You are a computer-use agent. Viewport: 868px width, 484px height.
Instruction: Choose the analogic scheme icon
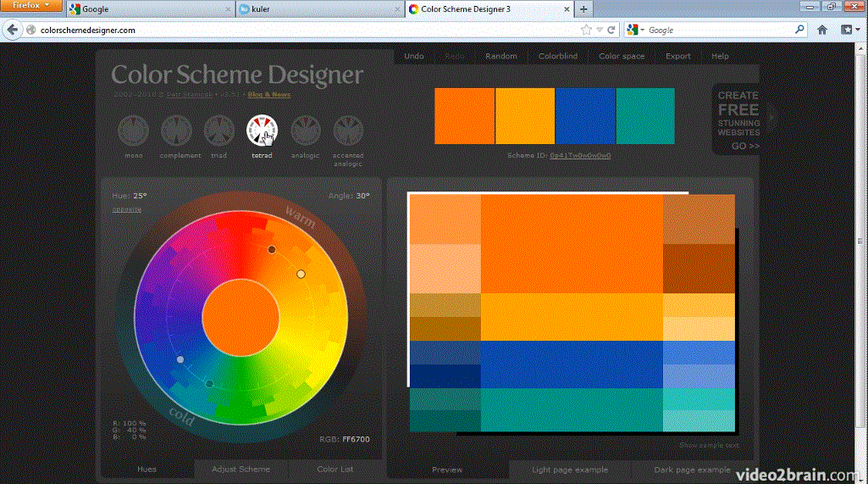coord(306,131)
